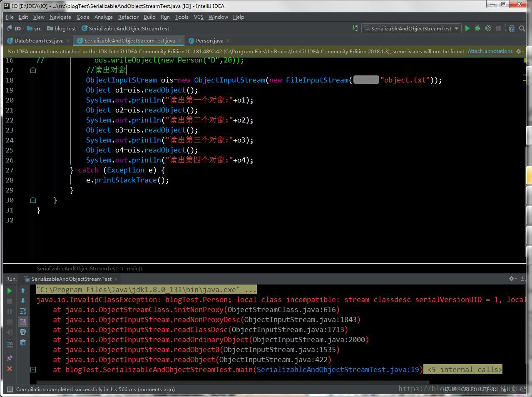This screenshot has height=397, width=532.
Task: Follow the SerializableAndObjectStreamTest.java:19 link
Action: click(338, 370)
